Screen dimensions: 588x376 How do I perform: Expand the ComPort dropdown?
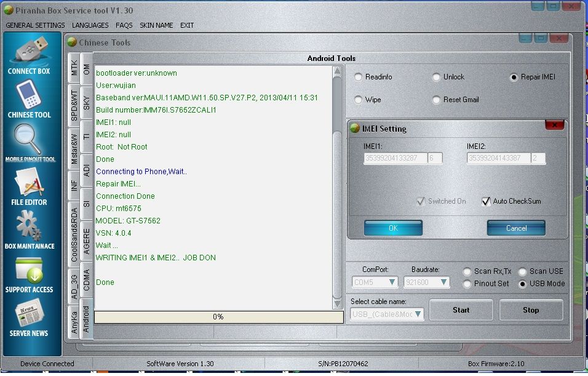click(392, 282)
